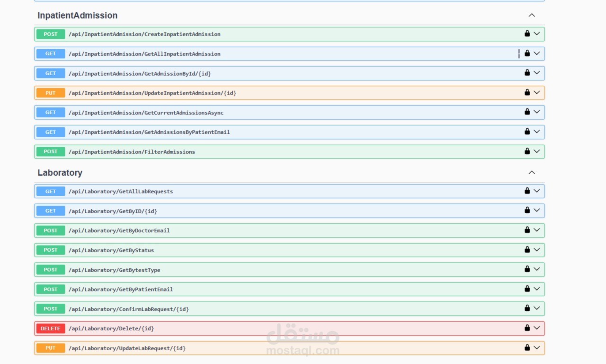Expand Laboratory Delete row chevron
The height and width of the screenshot is (364, 606).
pyautogui.click(x=537, y=328)
